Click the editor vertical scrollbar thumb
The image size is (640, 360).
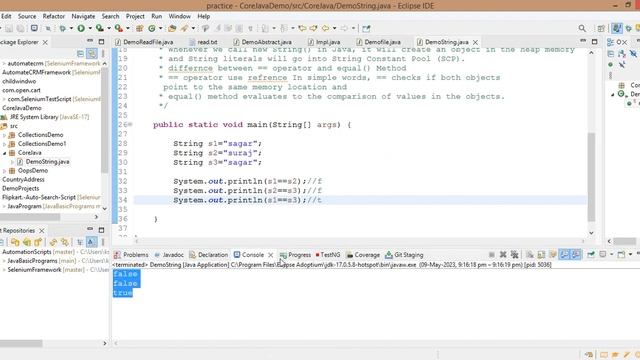point(591,177)
